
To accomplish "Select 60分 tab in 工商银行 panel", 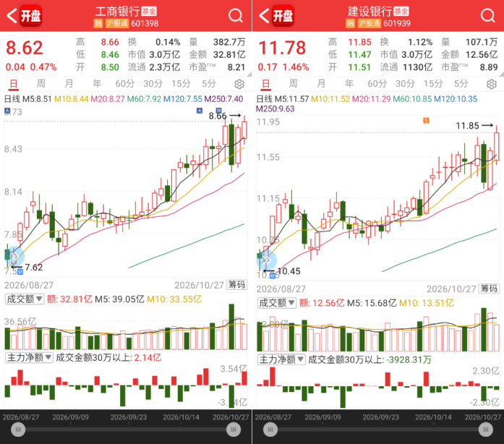I will [124, 84].
